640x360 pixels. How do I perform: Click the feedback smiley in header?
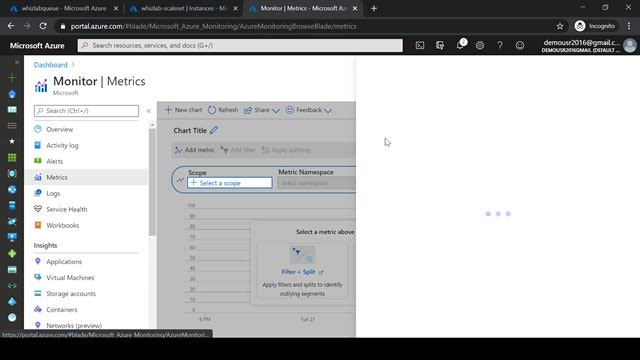pos(520,45)
